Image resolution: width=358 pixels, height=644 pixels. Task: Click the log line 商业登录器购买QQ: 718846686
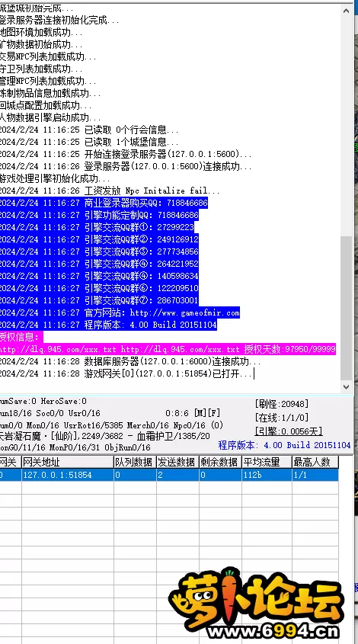click(x=104, y=203)
